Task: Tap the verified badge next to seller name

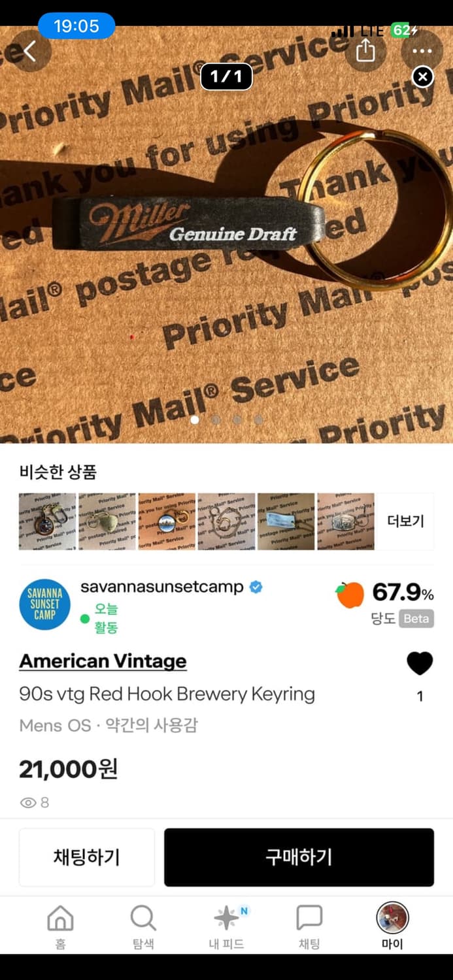Action: tap(256, 587)
